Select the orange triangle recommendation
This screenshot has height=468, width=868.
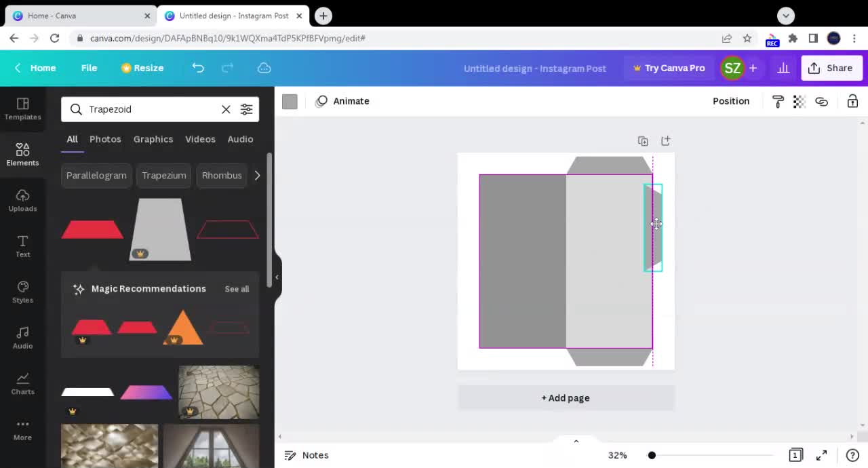click(183, 328)
